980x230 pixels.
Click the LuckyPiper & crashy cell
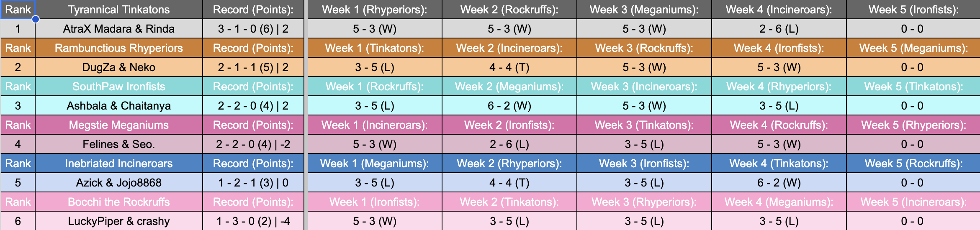(119, 221)
